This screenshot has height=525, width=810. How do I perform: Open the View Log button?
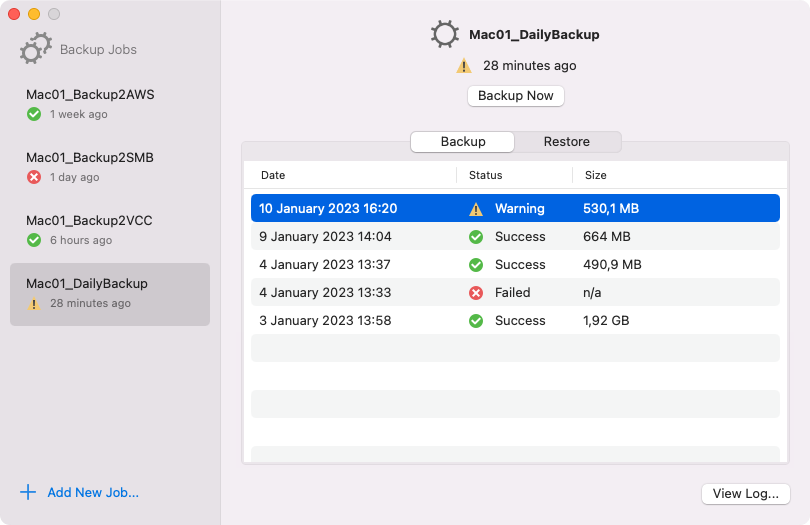pyautogui.click(x=746, y=494)
